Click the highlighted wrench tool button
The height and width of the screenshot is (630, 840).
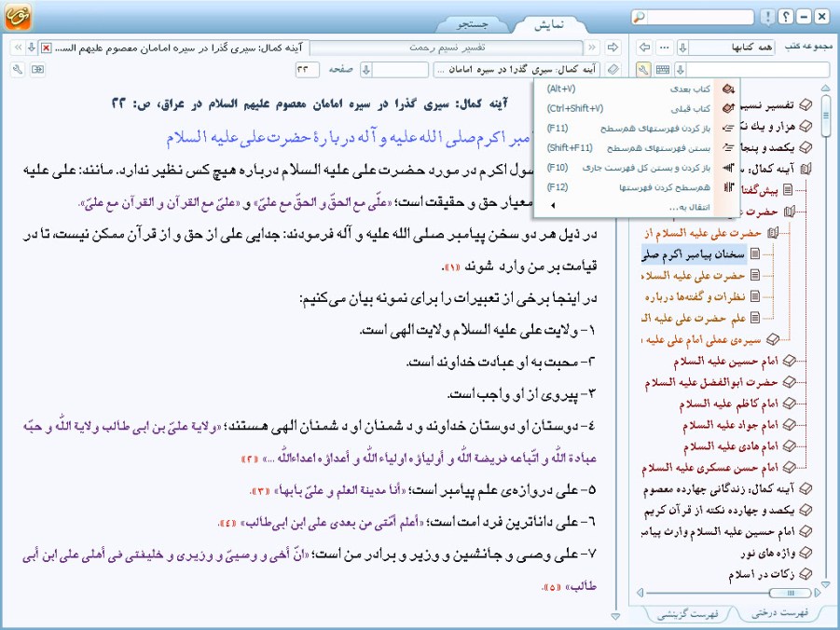pyautogui.click(x=643, y=70)
